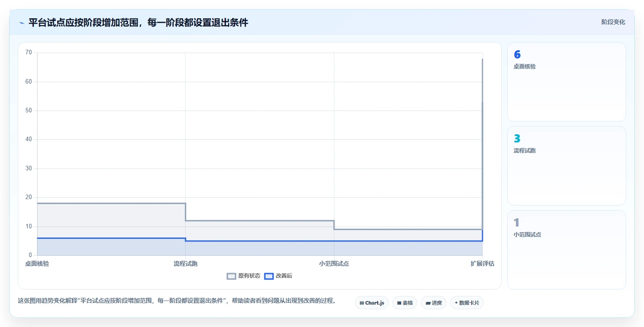The image size is (644, 327).
Task: Open the 流程试跑 data card
Action: (567, 166)
